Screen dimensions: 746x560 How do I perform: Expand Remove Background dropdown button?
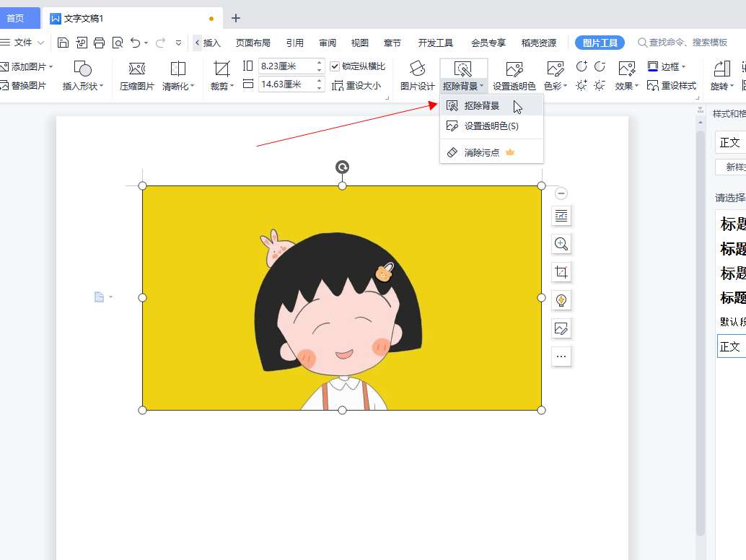click(463, 86)
